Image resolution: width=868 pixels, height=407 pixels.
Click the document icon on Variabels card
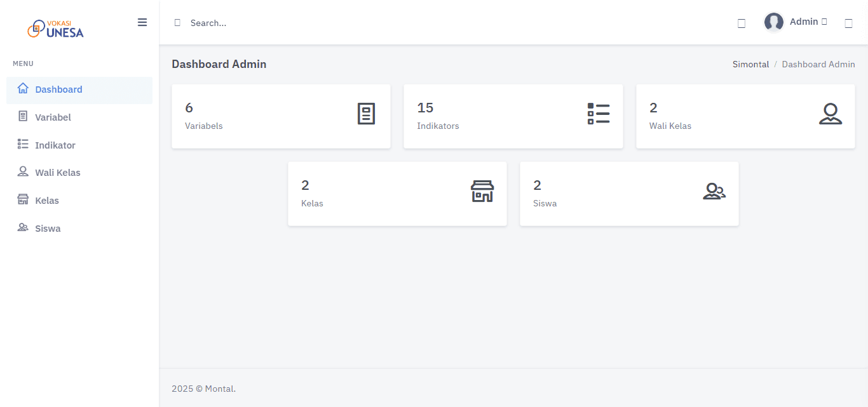coord(366,114)
